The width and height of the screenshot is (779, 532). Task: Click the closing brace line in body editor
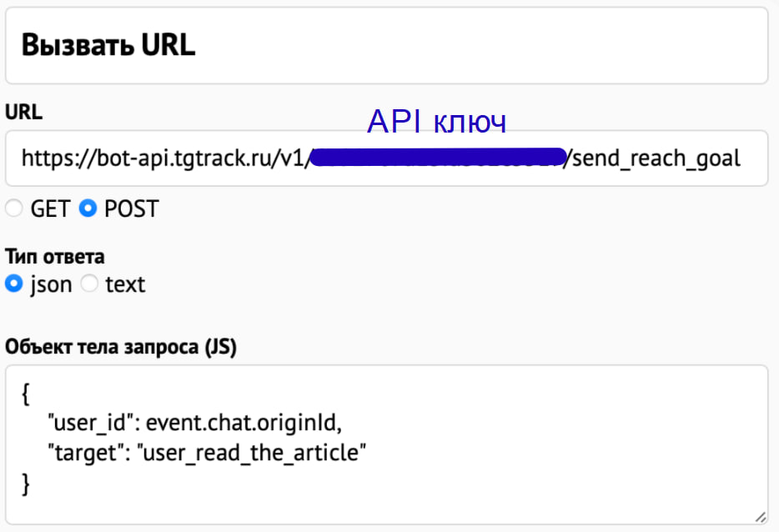pyautogui.click(x=27, y=483)
